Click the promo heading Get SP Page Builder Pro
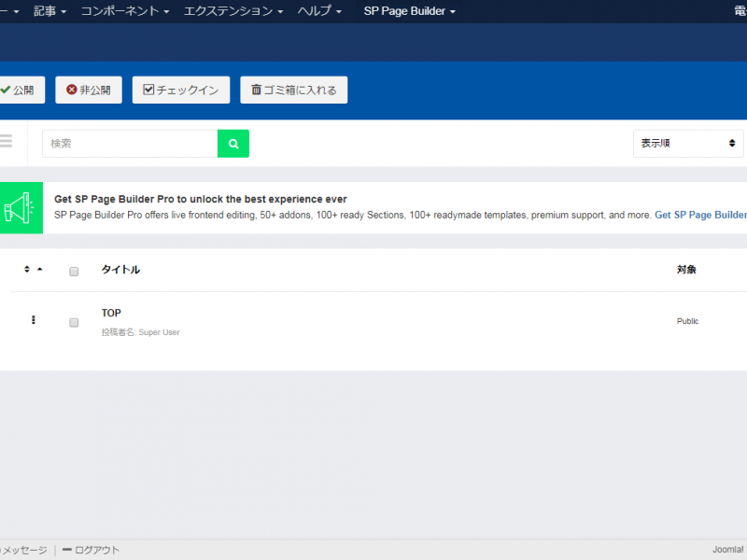Image resolution: width=747 pixels, height=560 pixels. click(201, 199)
